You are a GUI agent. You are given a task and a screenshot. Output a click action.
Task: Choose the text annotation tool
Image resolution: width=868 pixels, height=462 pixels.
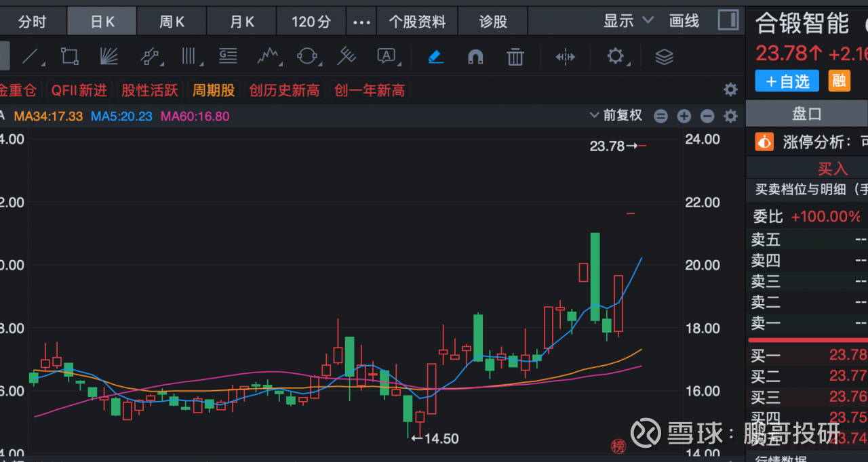coord(386,57)
